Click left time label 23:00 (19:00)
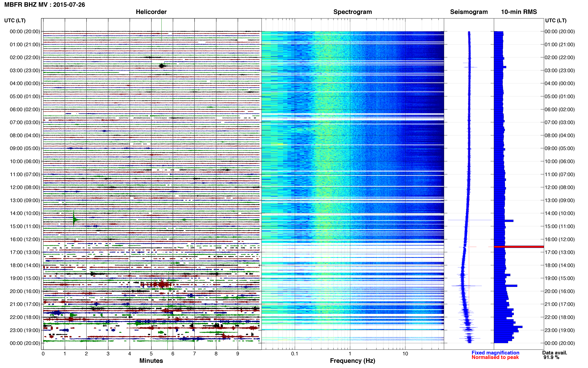The image size is (588, 368). [x=25, y=330]
